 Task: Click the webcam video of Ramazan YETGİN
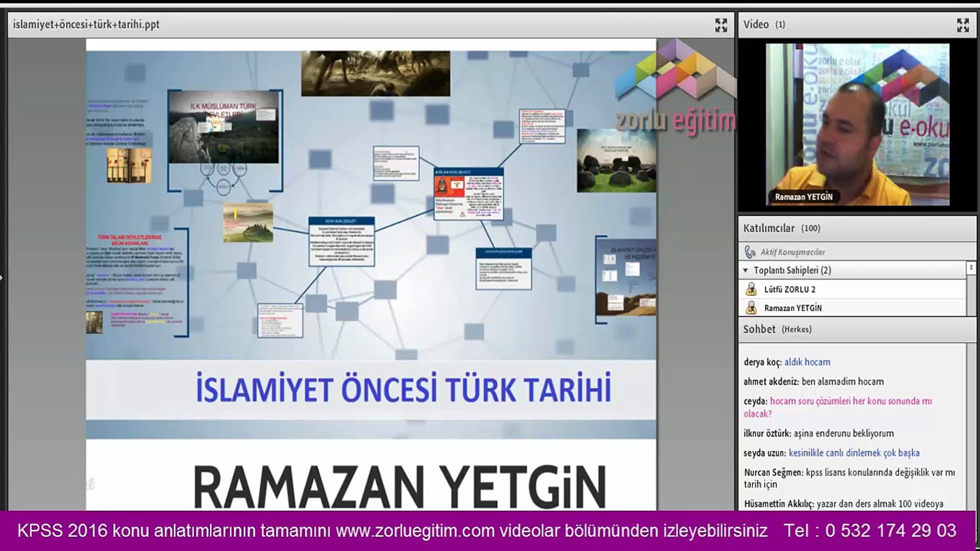point(857,125)
